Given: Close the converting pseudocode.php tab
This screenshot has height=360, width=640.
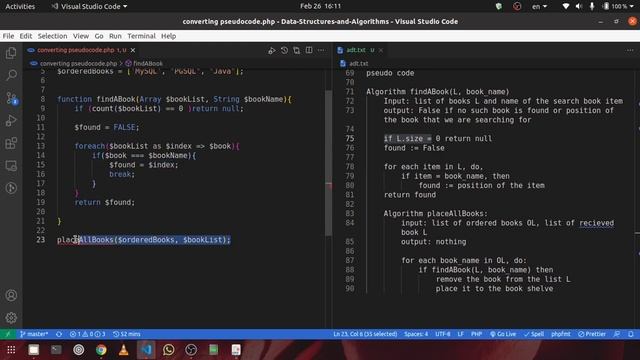Looking at the screenshot, I should [x=133, y=50].
